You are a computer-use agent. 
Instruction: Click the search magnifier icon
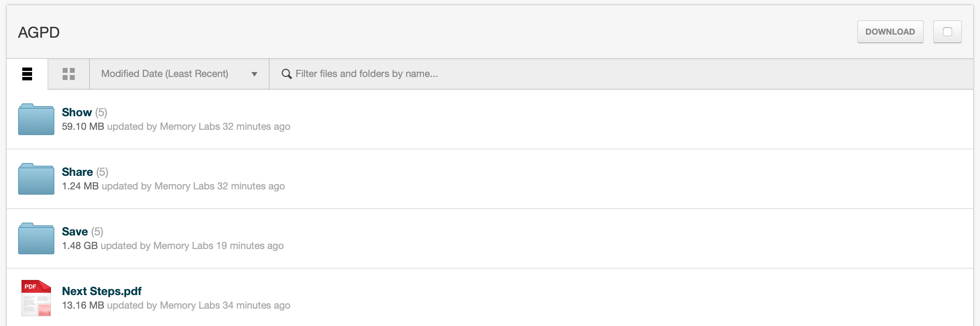(x=287, y=74)
